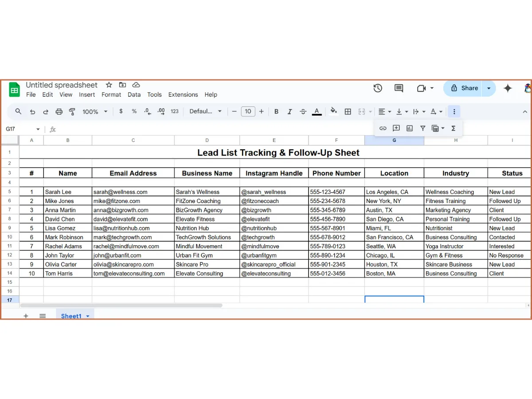Image resolution: width=532 pixels, height=399 pixels.
Task: Open horizontal align dropdown
Action: pos(384,112)
